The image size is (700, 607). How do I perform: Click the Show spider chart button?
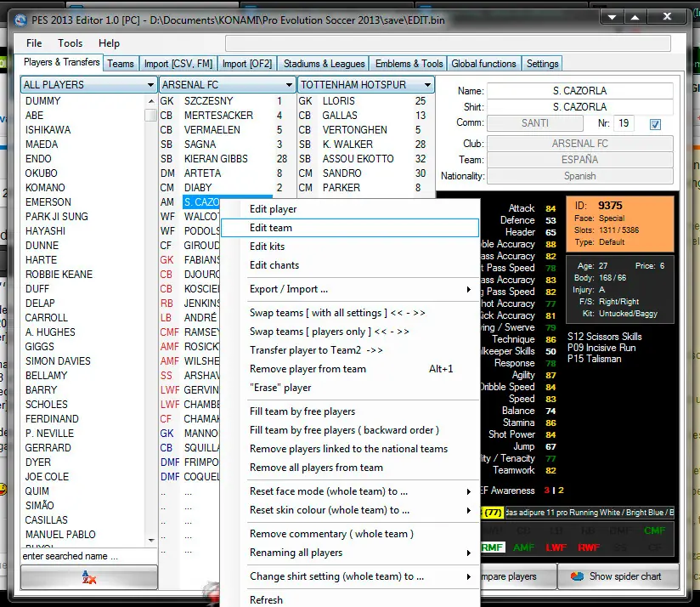point(618,576)
